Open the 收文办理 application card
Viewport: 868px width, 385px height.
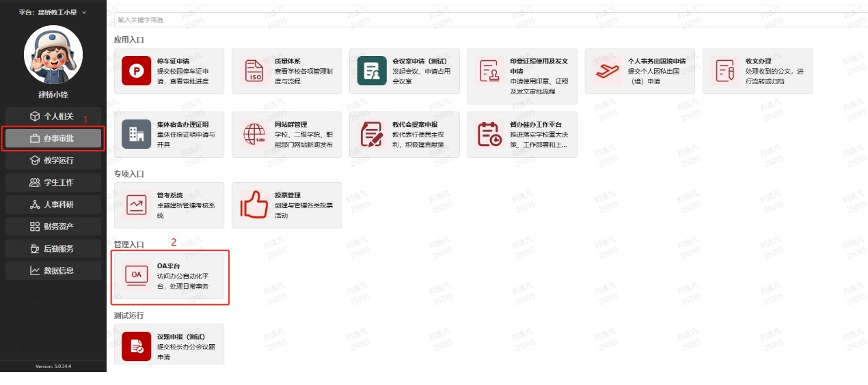(x=757, y=71)
